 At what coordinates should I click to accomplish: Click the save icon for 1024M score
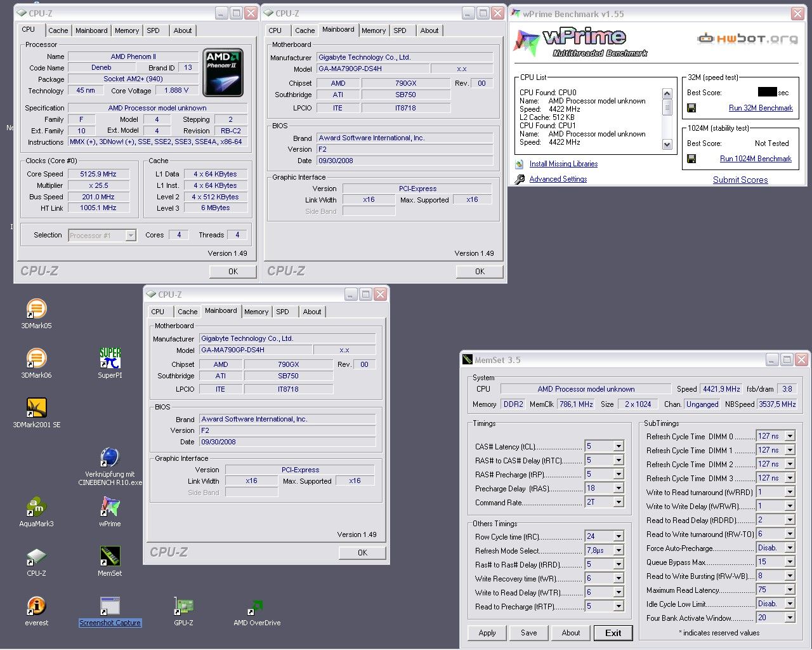tap(691, 159)
